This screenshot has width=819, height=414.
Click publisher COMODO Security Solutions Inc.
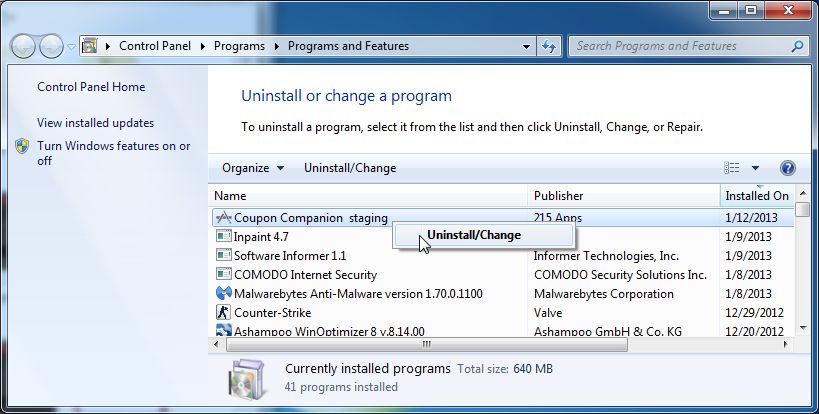tap(620, 275)
